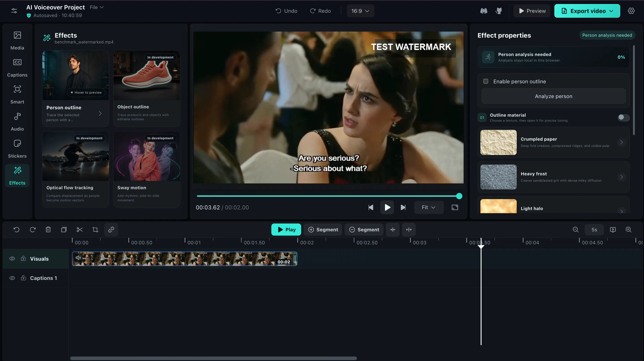Lock the Captions 1 track

tap(23, 278)
